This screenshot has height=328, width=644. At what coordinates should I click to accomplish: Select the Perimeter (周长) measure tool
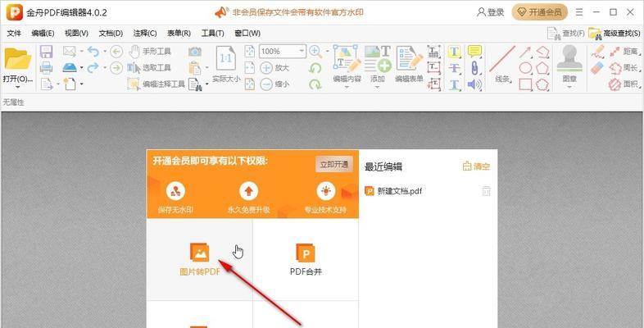click(625, 68)
